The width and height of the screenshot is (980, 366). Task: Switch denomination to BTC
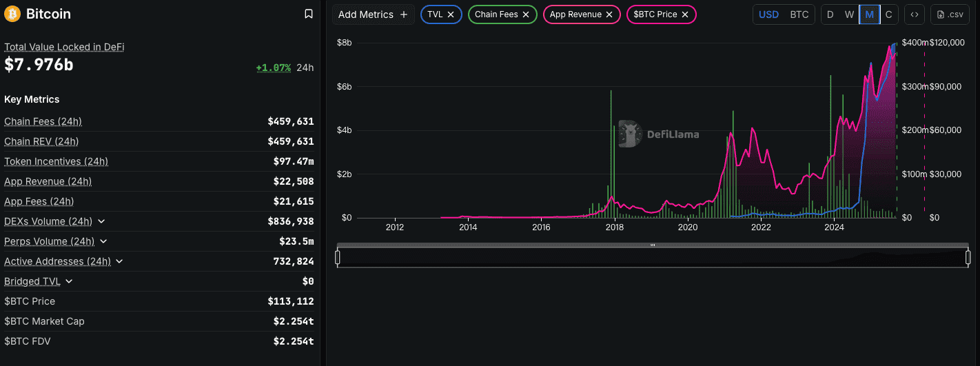pos(799,14)
